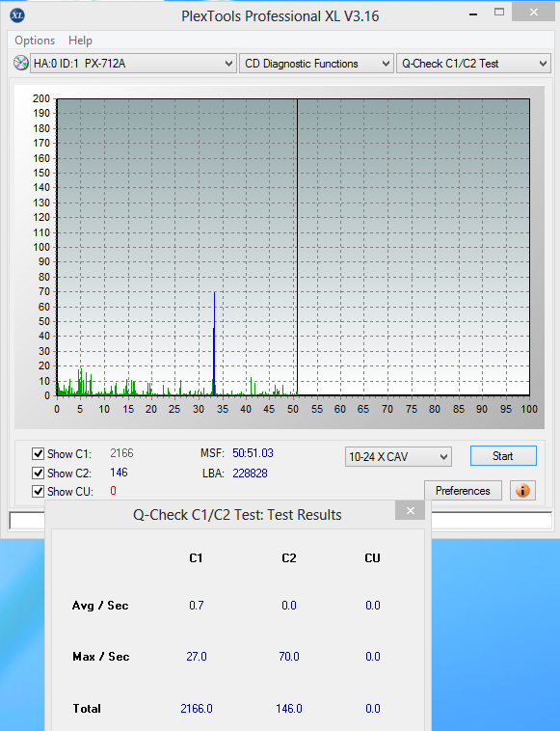Click the black position line in the graph

point(297,247)
